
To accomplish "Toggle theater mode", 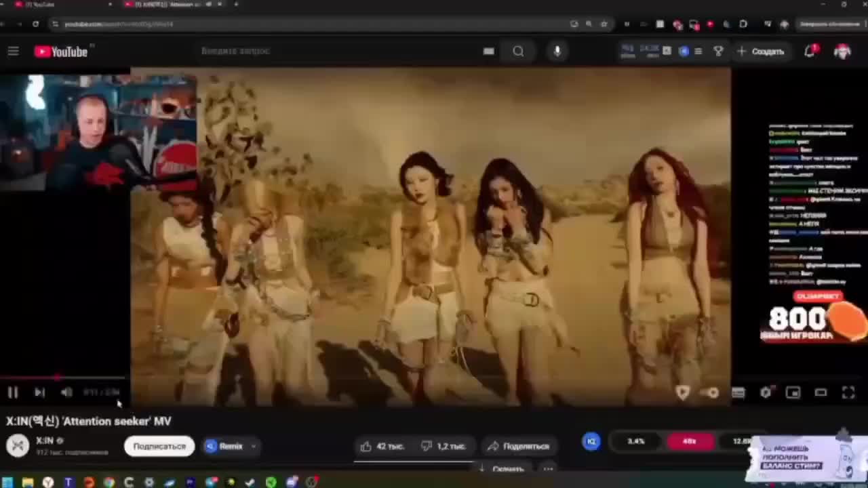I will [821, 392].
